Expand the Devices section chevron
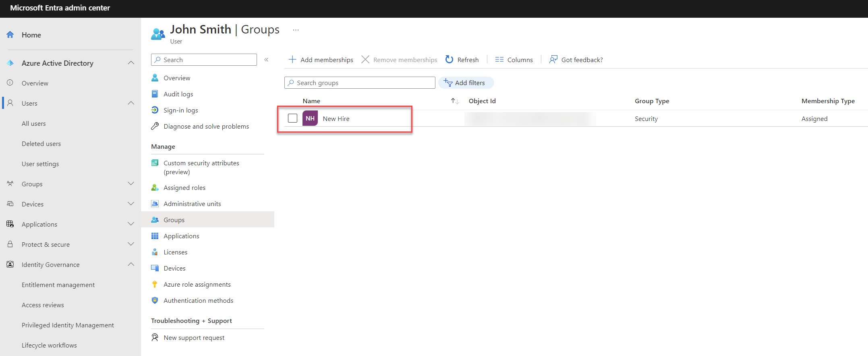The height and width of the screenshot is (356, 868). tap(131, 204)
